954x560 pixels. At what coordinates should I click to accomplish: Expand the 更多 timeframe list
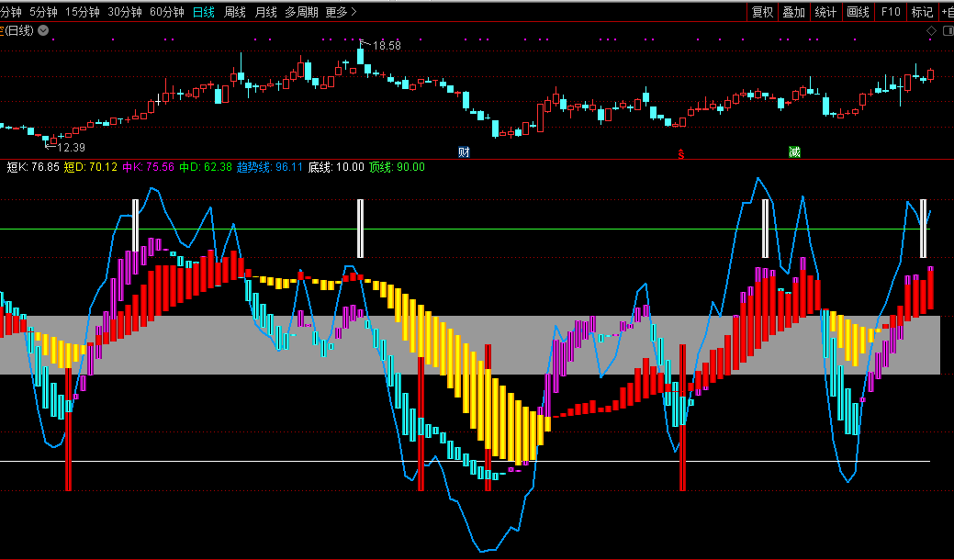coord(341,12)
